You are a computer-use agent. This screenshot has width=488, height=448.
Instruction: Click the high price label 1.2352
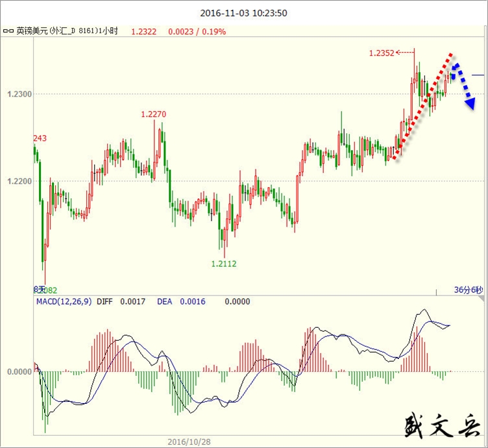(x=382, y=53)
